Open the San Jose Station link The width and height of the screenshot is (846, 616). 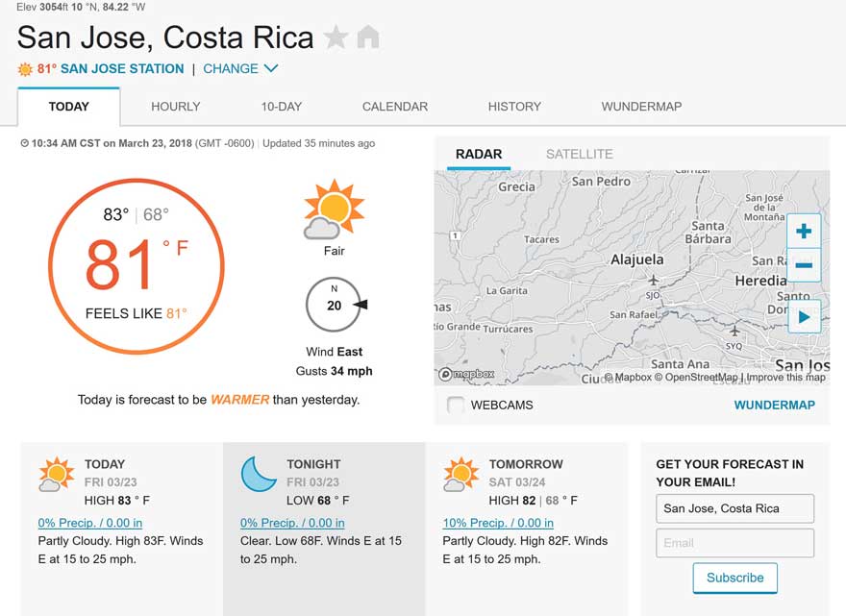(x=122, y=69)
